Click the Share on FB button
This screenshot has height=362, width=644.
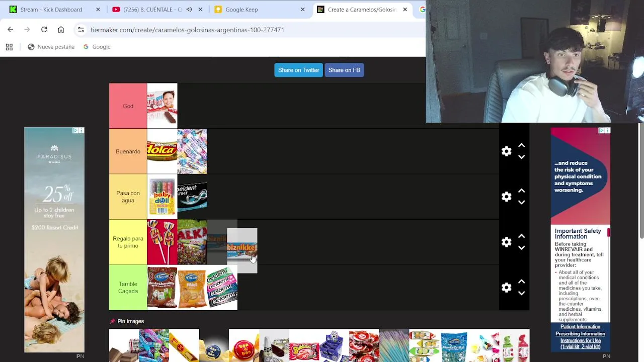pyautogui.click(x=344, y=70)
